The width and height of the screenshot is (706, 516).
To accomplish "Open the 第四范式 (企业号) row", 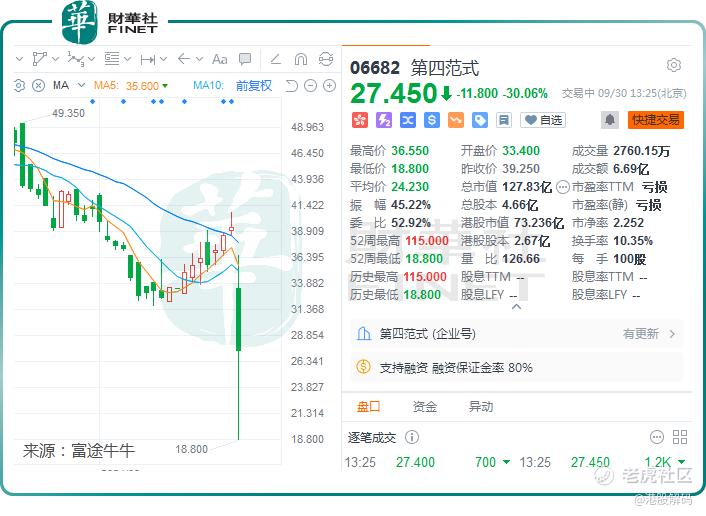I will (516, 334).
